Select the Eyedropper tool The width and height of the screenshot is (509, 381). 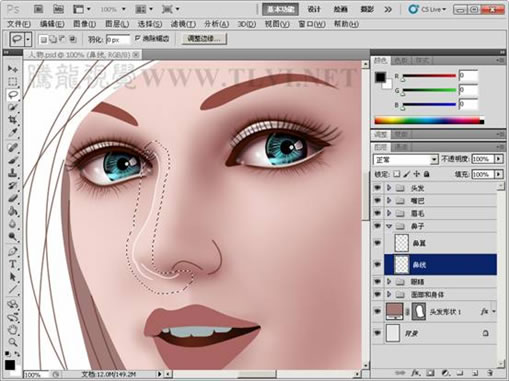click(13, 133)
